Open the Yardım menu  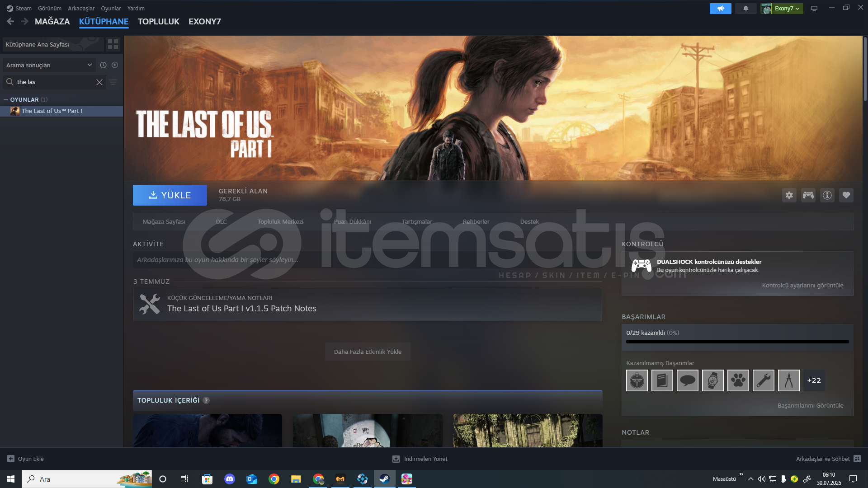pos(136,8)
